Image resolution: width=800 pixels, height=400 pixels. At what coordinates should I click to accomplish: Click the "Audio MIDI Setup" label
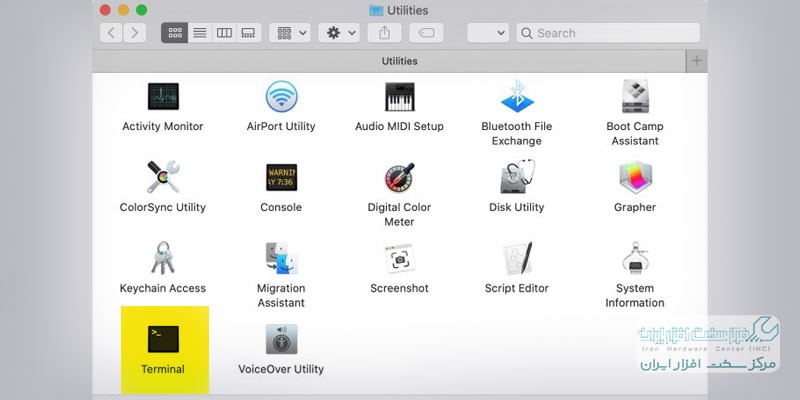point(399,127)
